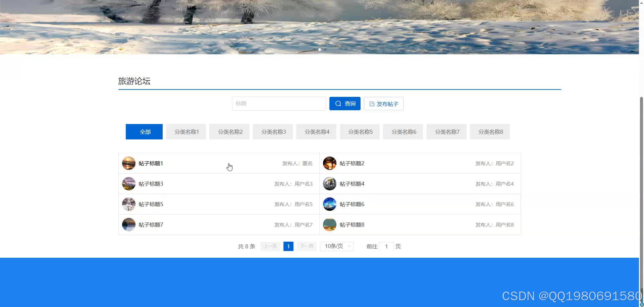644x307 pixels.
Task: Select the 全部 category filter
Action: pos(144,131)
